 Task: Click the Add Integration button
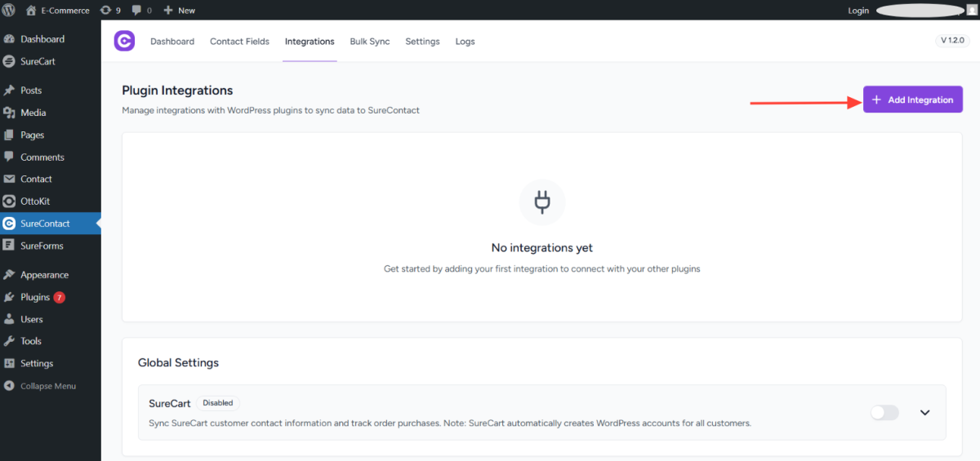tap(912, 100)
